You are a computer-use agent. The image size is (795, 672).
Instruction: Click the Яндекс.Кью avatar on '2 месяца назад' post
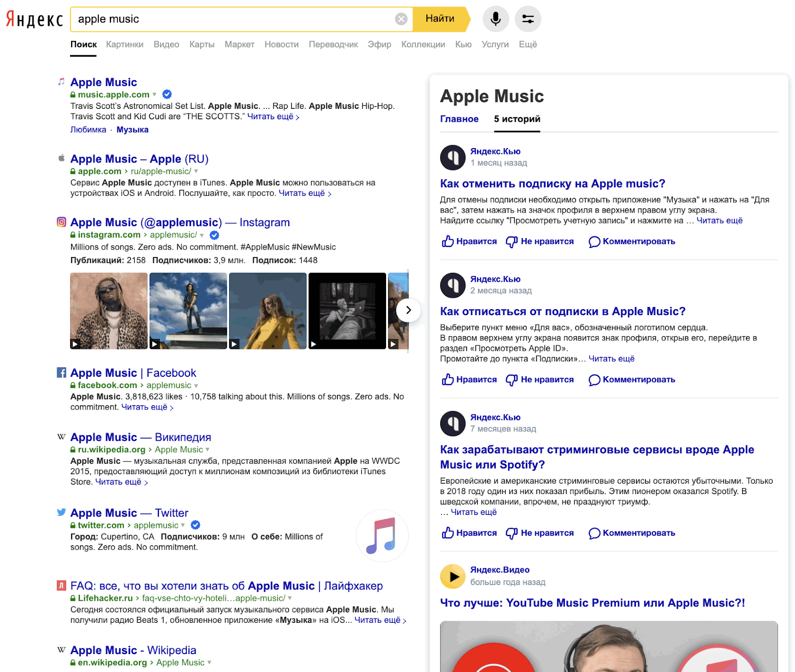[x=453, y=285]
